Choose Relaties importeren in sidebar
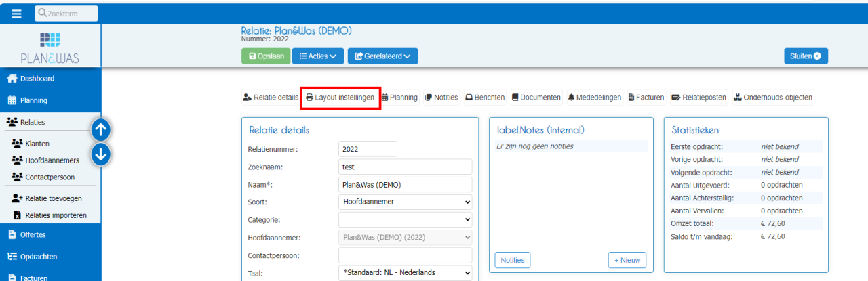868x281 pixels. tap(50, 215)
